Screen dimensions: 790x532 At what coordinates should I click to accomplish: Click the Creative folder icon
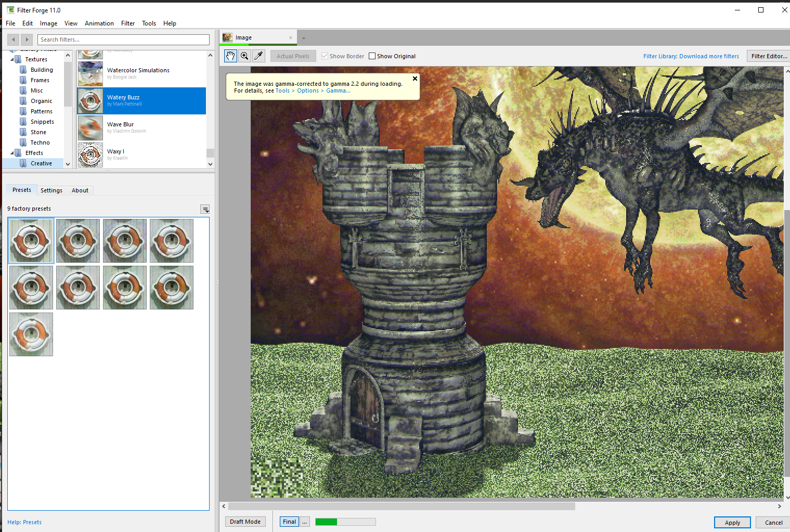point(23,163)
